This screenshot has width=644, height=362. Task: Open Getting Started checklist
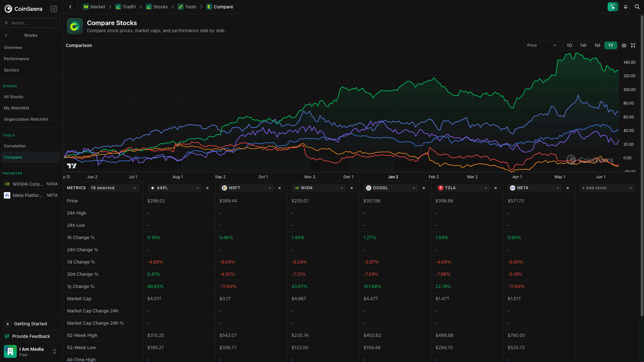click(x=31, y=324)
